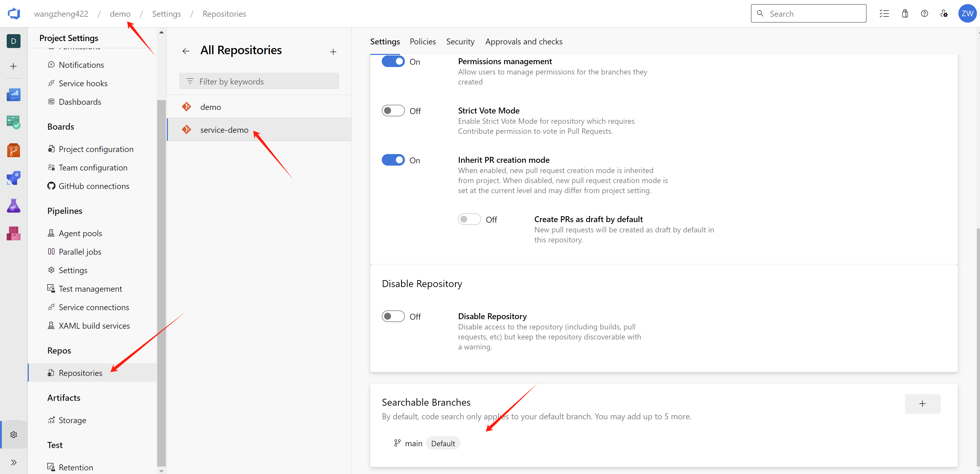980x474 pixels.
Task: Open the Marketplace shopping bag icon
Action: pos(905,14)
